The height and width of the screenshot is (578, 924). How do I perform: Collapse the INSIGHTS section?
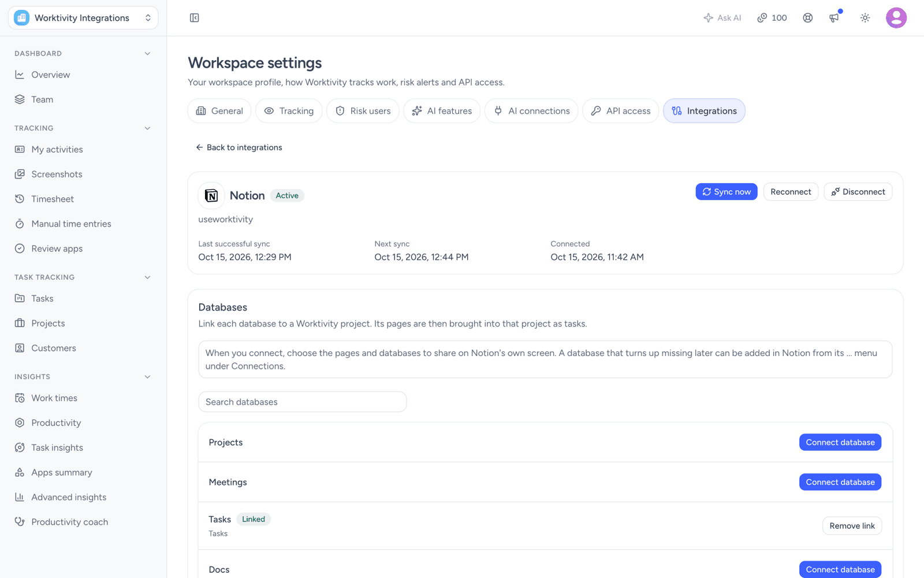coord(147,377)
